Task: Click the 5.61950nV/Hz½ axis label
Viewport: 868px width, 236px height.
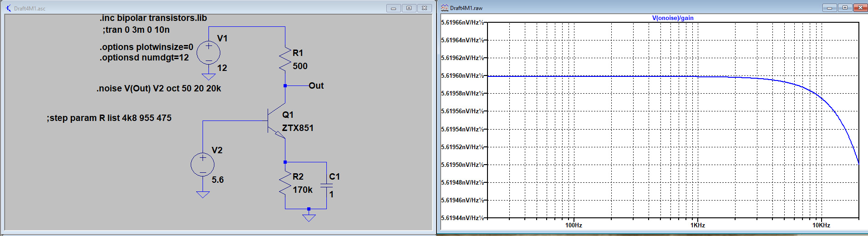Action: pyautogui.click(x=462, y=165)
